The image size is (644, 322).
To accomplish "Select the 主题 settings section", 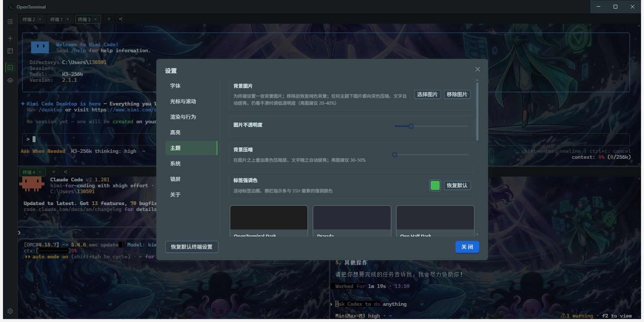I will pos(191,148).
